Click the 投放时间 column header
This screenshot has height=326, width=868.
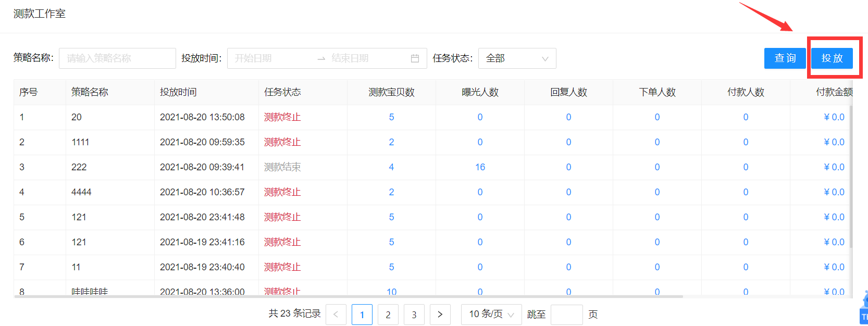point(178,92)
